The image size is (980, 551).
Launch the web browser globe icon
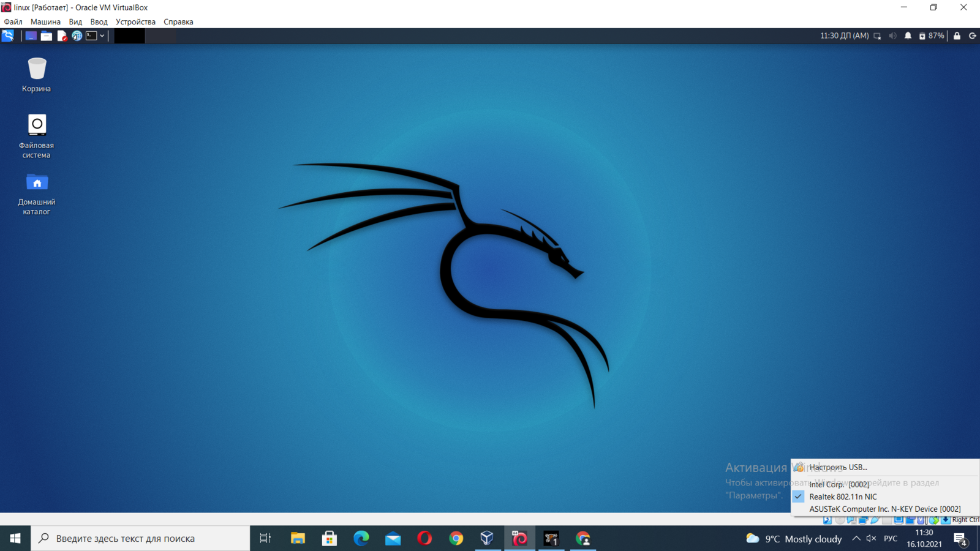[77, 36]
